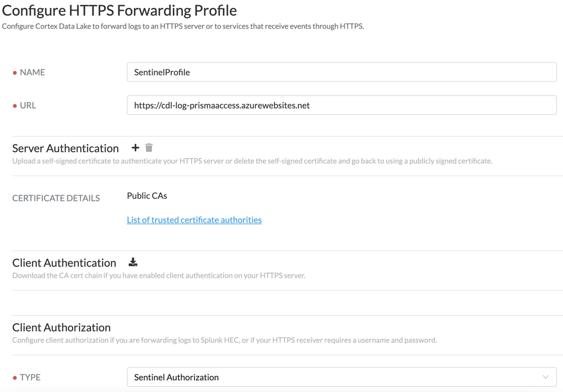Click the NAME field label
This screenshot has height=392, width=563.
point(32,72)
